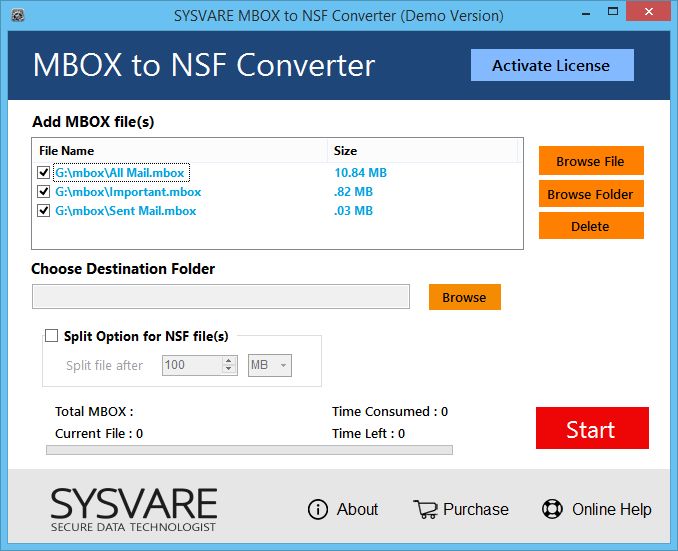Viewport: 678px width, 551px height.
Task: Increase split file size with up arrow
Action: point(229,361)
